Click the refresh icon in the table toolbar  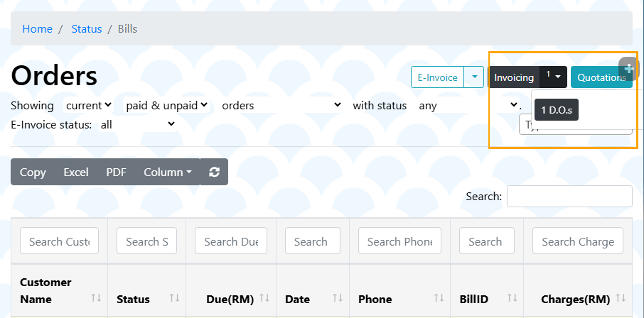214,172
